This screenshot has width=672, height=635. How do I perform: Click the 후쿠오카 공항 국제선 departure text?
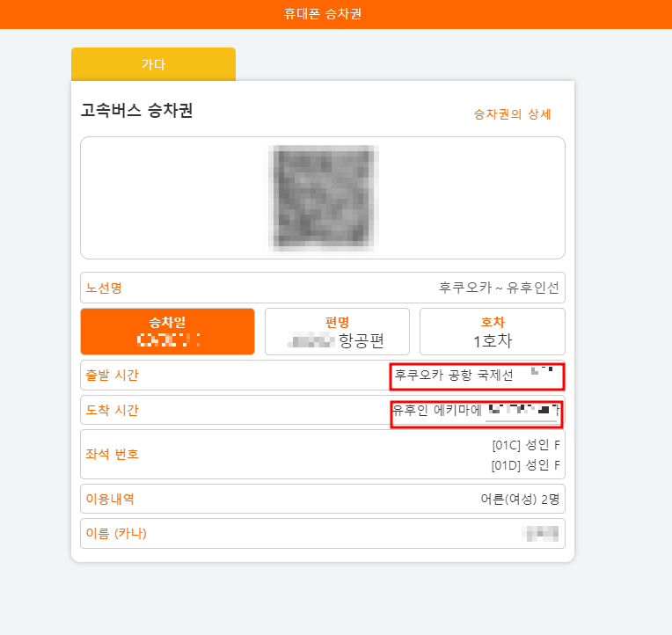(x=454, y=376)
